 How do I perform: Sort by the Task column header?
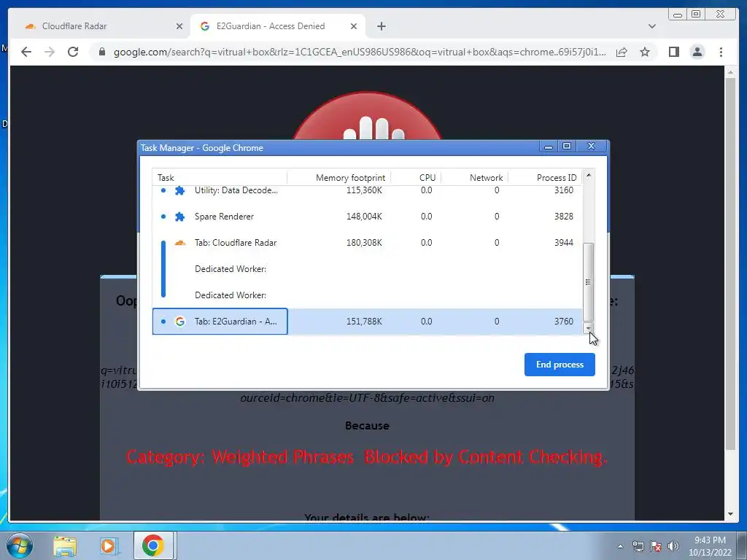220,178
